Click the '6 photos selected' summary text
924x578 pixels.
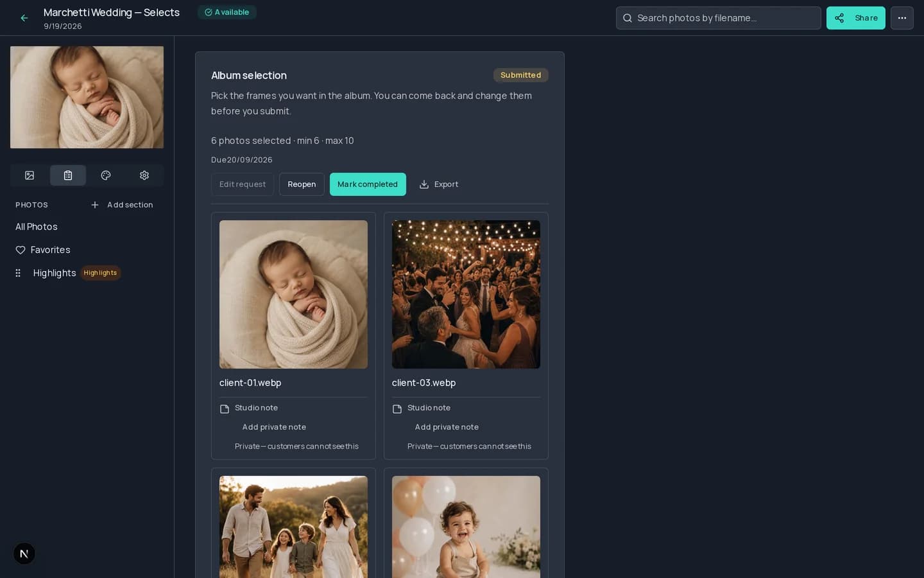click(251, 141)
